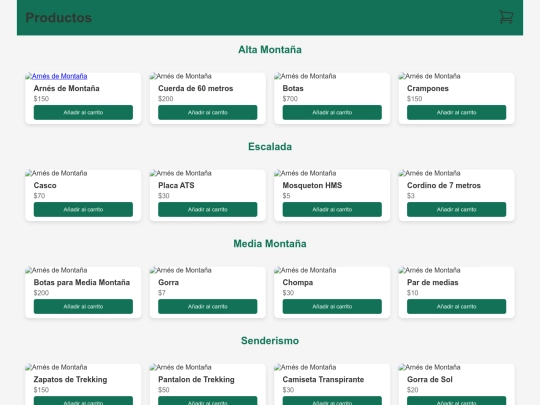This screenshot has height=405, width=540.
Task: Click the Cordino de 7 metros title
Action: tap(444, 186)
